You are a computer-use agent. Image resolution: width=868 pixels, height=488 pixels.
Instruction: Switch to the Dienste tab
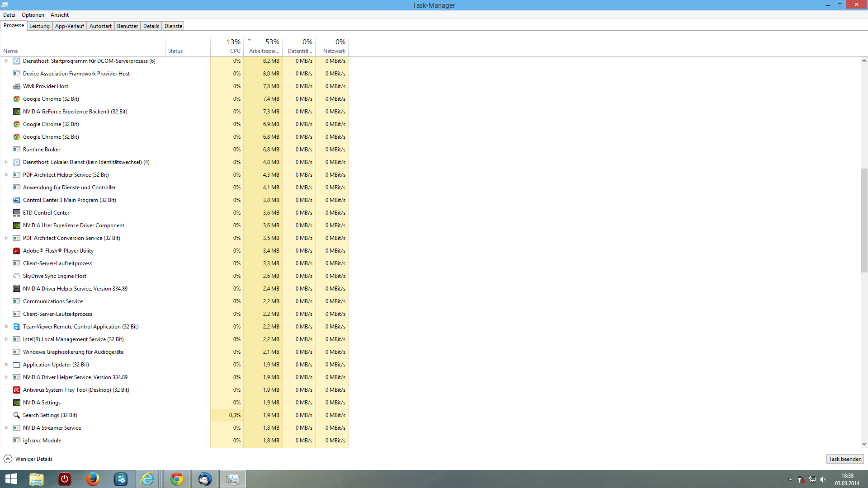click(x=173, y=26)
